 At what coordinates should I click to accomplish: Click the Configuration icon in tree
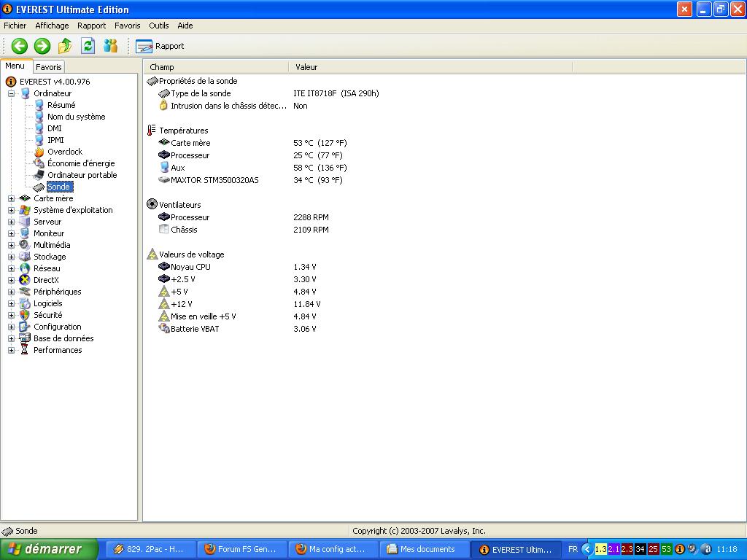[x=25, y=327]
